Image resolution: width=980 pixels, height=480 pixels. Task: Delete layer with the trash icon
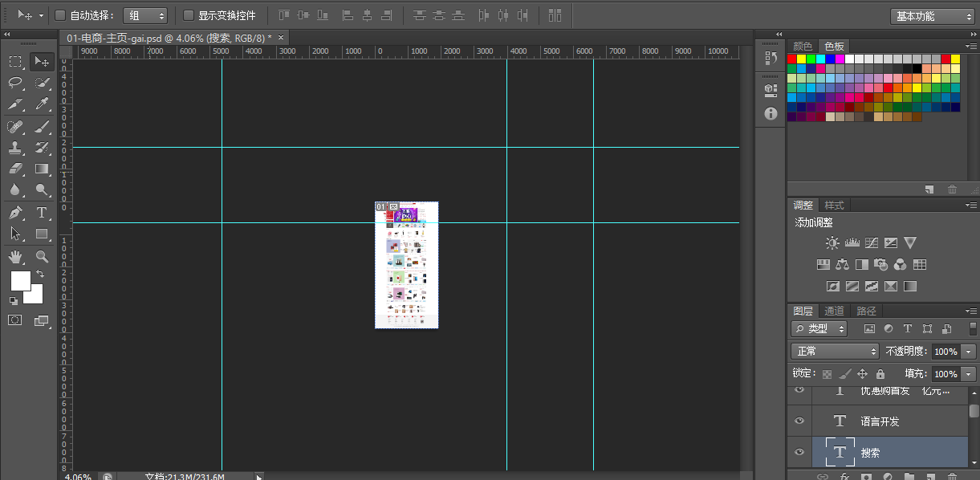[x=953, y=475]
